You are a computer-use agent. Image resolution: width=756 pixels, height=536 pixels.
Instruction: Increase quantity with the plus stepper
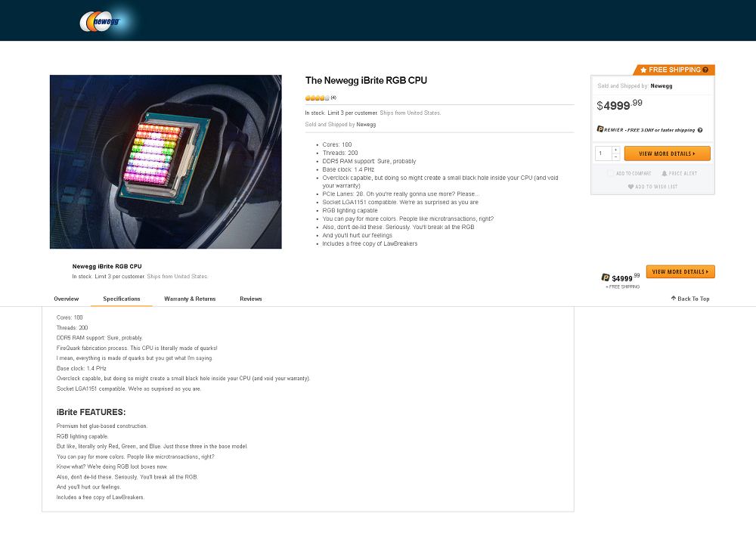(x=615, y=150)
